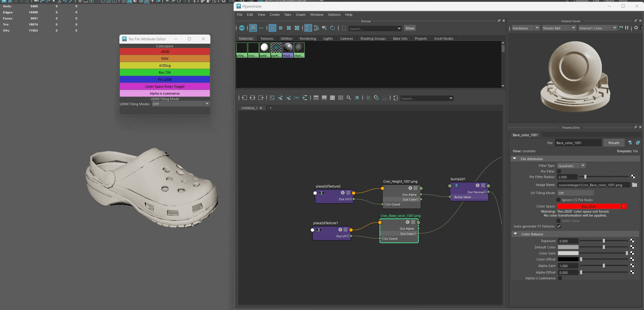The width and height of the screenshot is (644, 310).
Task: Click the Exposure slider handle
Action: pos(604,241)
